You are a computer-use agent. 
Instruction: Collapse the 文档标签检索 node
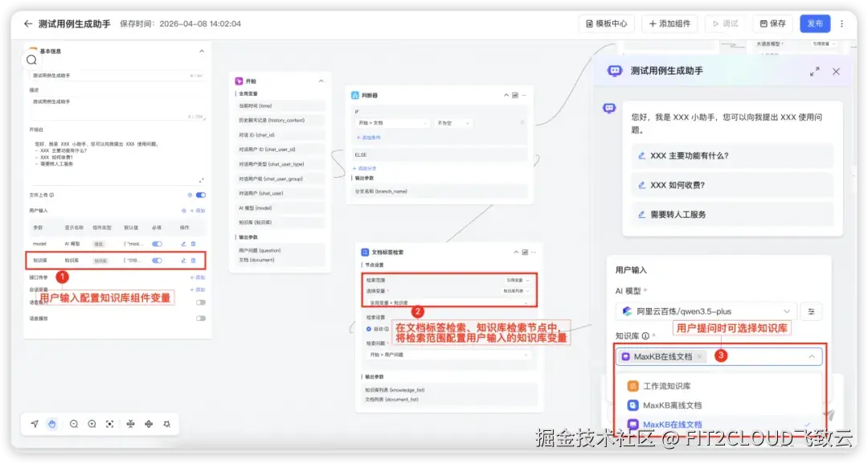coord(516,252)
